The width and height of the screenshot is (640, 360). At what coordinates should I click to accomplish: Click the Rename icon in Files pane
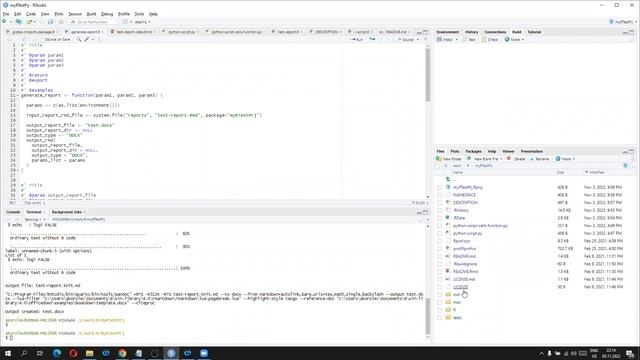pyautogui.click(x=532, y=158)
